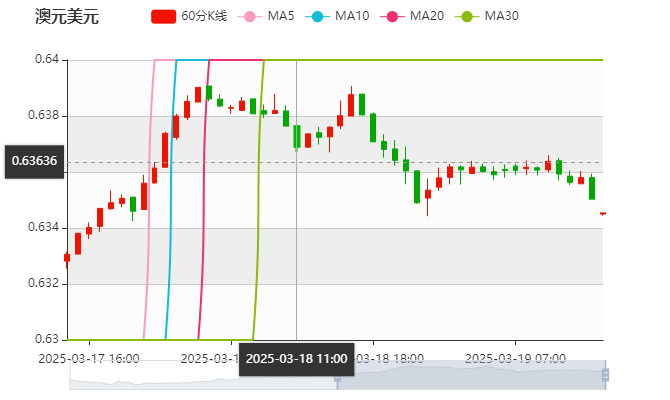670x400 pixels.
Task: Click the red candlestick legend icon
Action: (x=163, y=16)
